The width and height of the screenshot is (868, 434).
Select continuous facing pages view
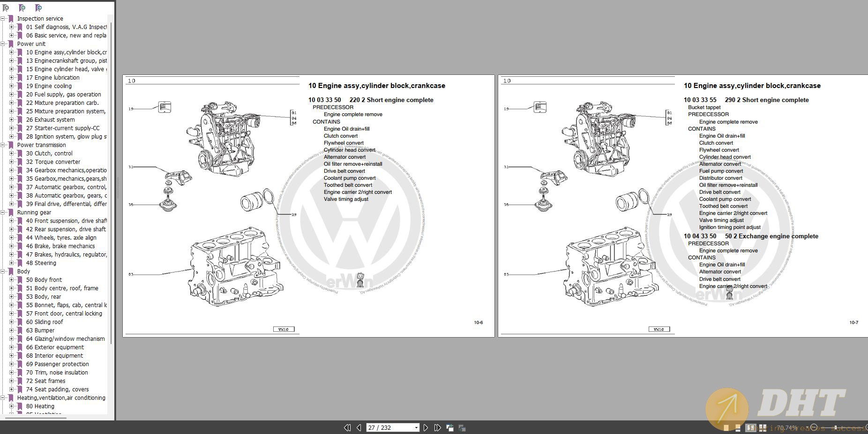pyautogui.click(x=763, y=428)
